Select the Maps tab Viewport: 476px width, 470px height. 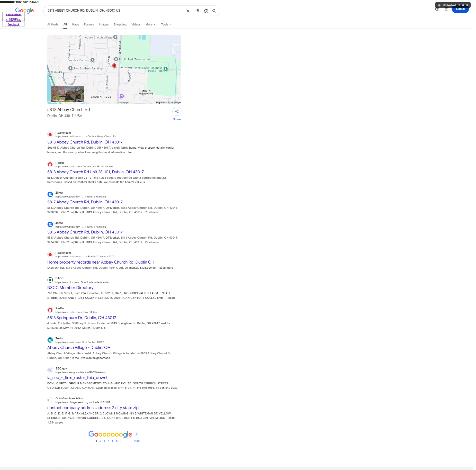[75, 24]
